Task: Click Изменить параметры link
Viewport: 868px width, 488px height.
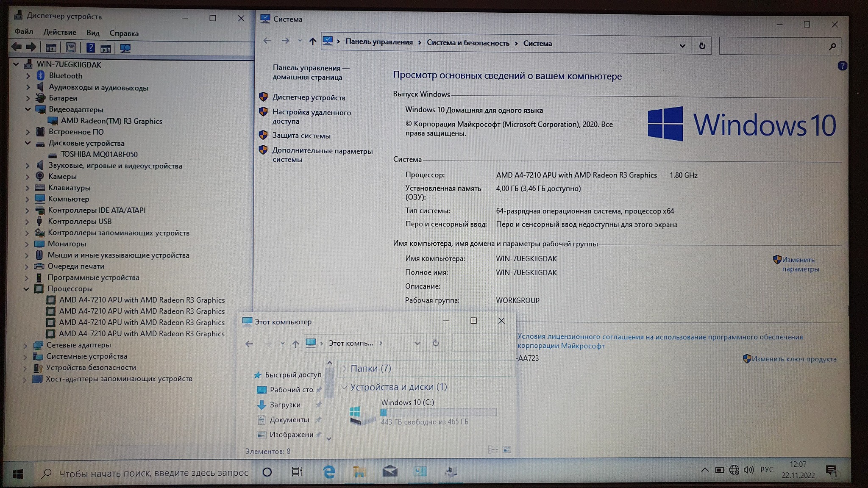Action: (800, 264)
